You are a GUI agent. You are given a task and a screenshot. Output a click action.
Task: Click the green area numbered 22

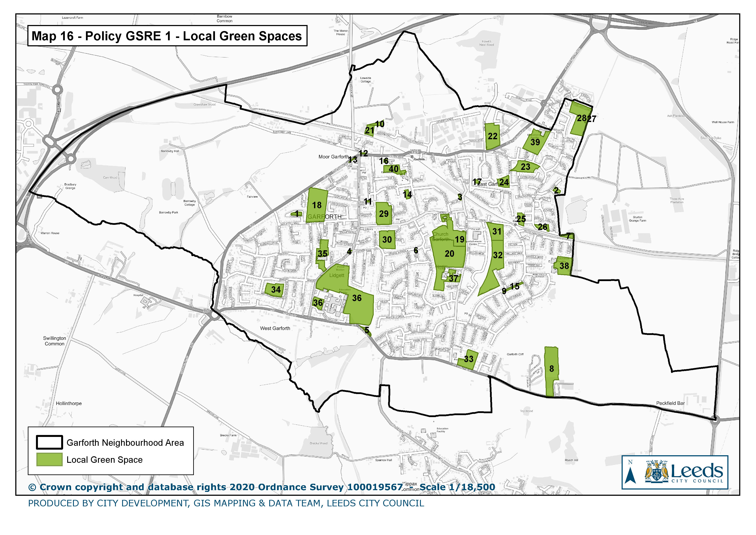(493, 136)
